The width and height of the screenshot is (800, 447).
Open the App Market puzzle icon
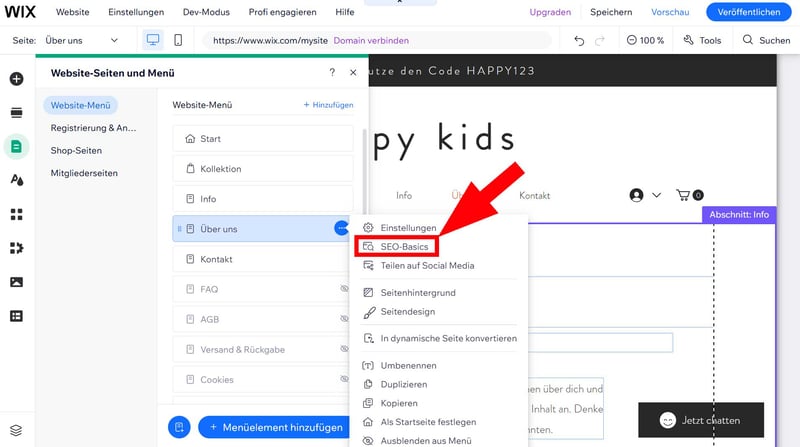[16, 248]
